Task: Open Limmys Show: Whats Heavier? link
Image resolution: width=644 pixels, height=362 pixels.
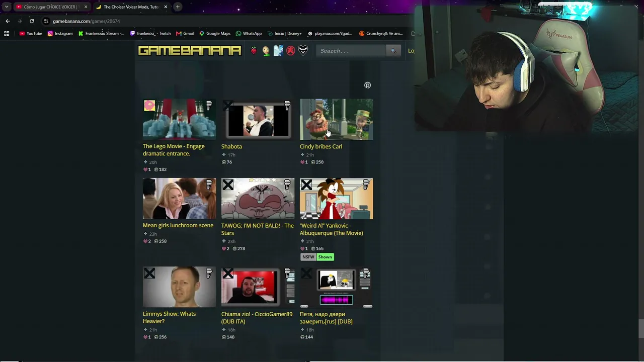Action: point(169,317)
